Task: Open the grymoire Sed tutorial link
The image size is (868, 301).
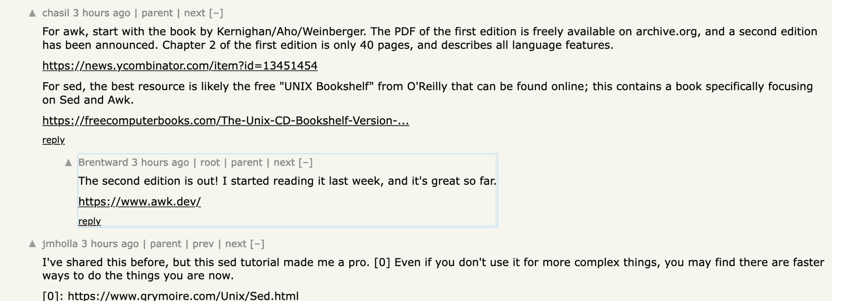Action: point(183,296)
